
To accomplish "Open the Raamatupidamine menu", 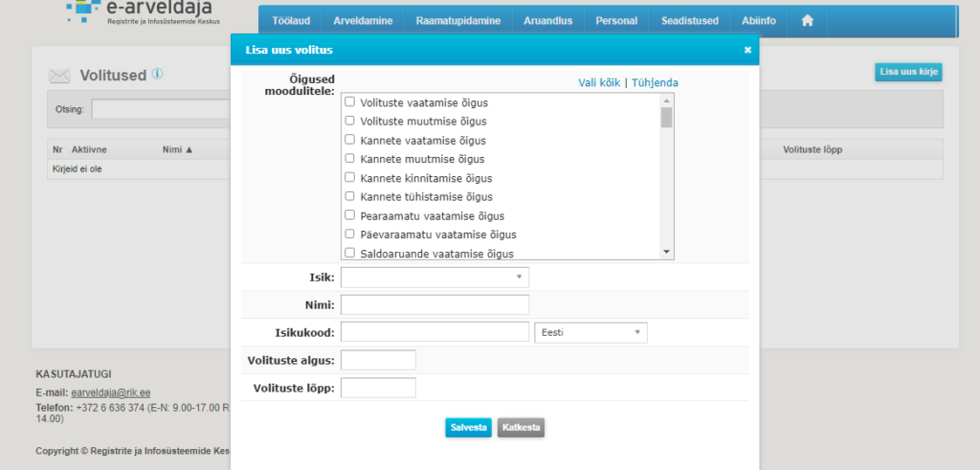I will (458, 21).
